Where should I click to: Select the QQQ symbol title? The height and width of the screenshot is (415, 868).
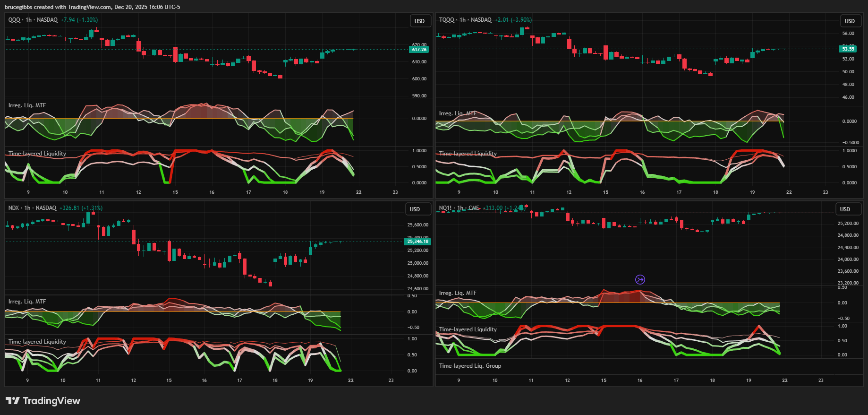14,20
